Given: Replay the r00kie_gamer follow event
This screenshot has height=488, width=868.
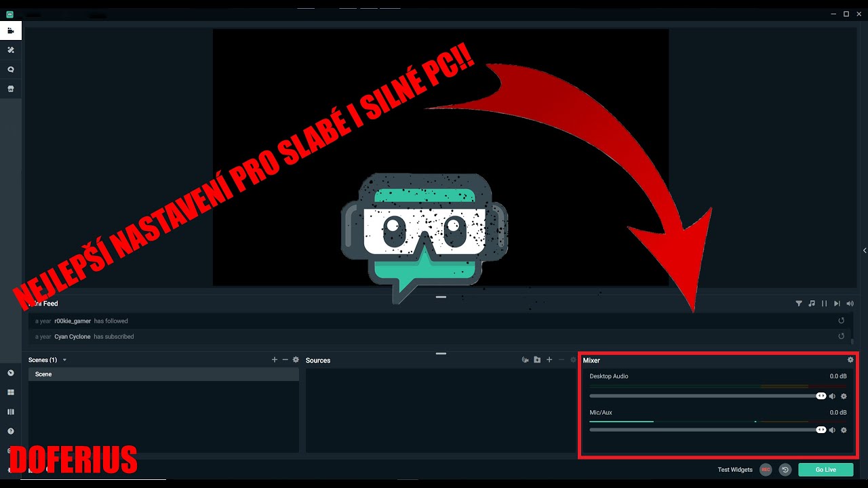Looking at the screenshot, I should 842,321.
